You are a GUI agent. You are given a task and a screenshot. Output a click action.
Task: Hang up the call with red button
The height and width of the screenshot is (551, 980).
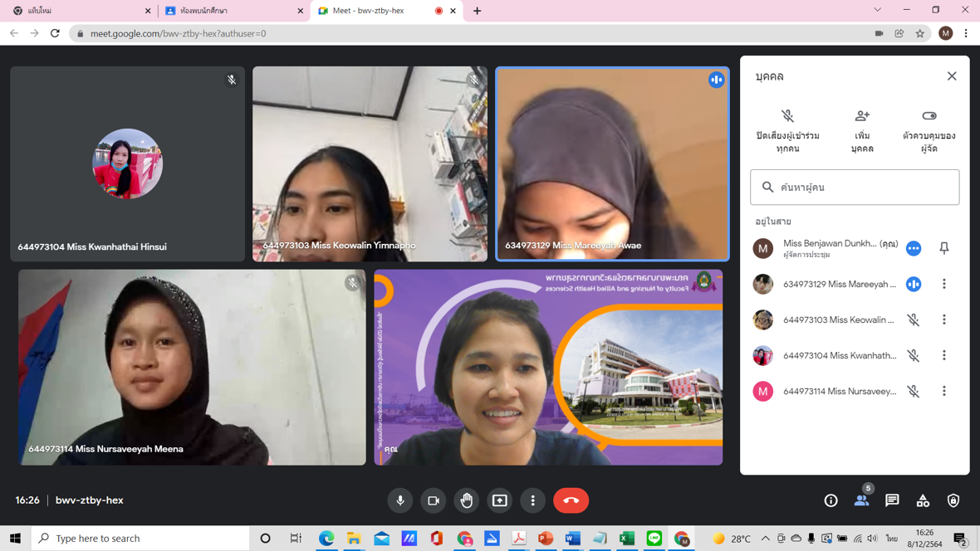571,500
